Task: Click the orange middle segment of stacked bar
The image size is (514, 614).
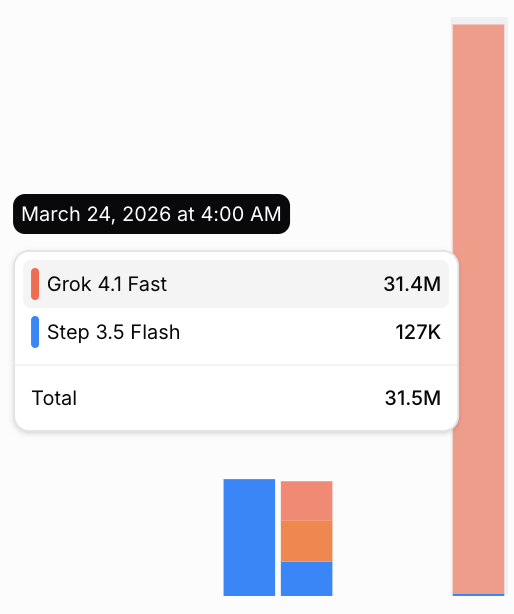Action: [307, 541]
